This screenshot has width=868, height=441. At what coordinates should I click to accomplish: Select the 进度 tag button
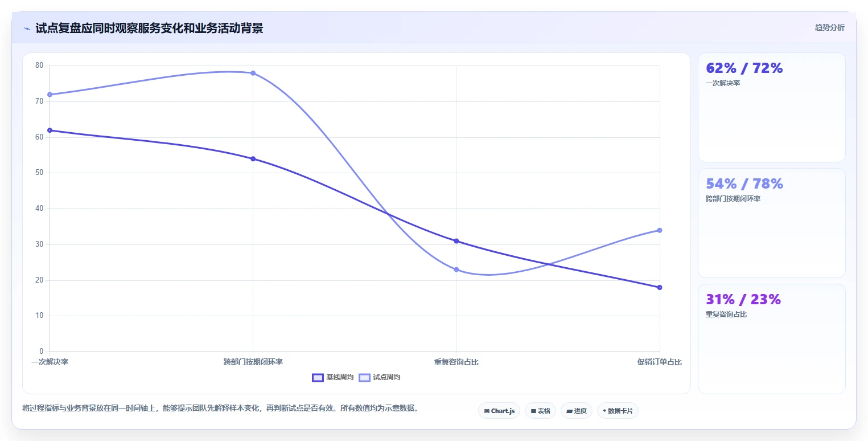[577, 411]
